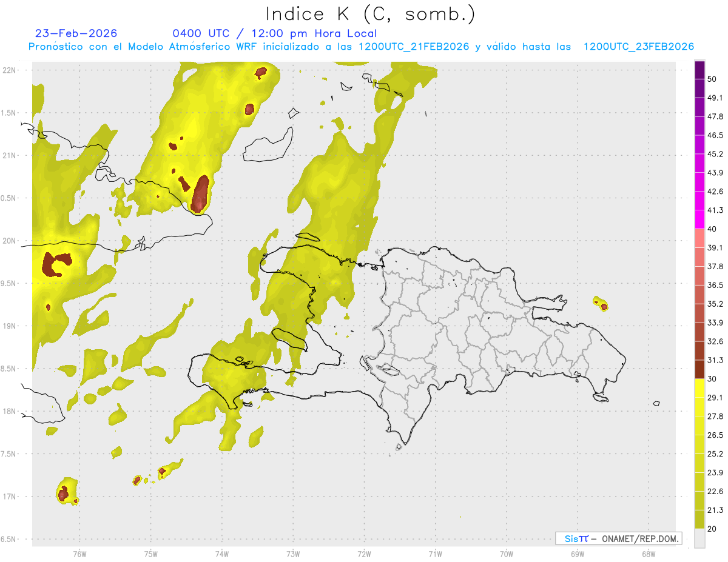Click the colorbar value '43.9'
Viewport: 728px width, 562px height.
(x=715, y=173)
